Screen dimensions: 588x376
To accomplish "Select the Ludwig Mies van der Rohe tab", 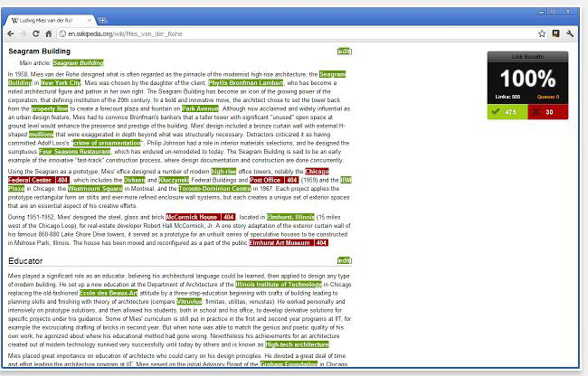I will (48, 19).
